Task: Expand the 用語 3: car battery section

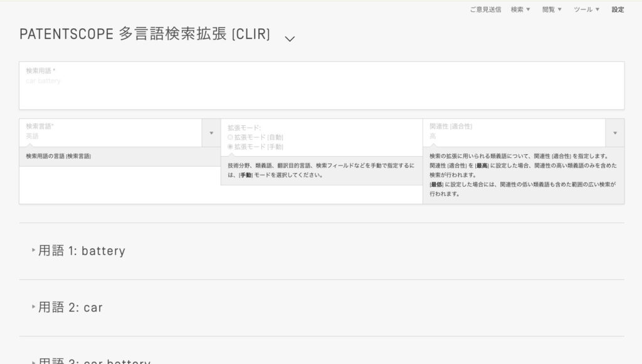Action: pos(94,361)
